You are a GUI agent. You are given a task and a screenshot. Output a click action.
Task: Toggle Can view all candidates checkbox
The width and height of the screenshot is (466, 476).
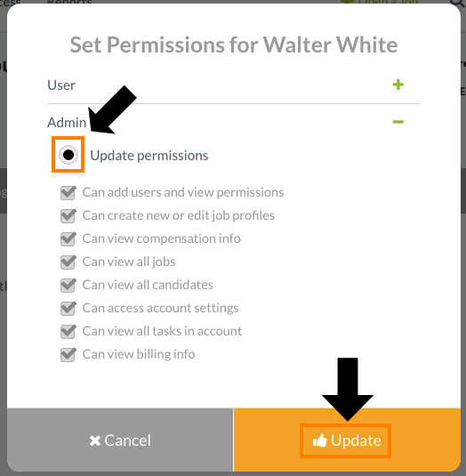[68, 285]
